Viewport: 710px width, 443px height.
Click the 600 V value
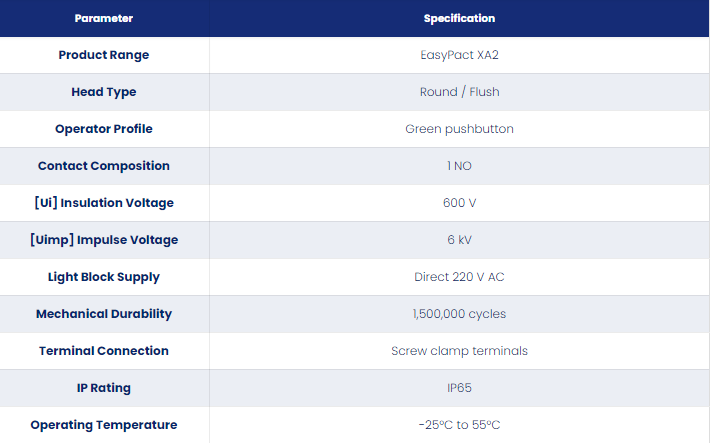coord(459,203)
